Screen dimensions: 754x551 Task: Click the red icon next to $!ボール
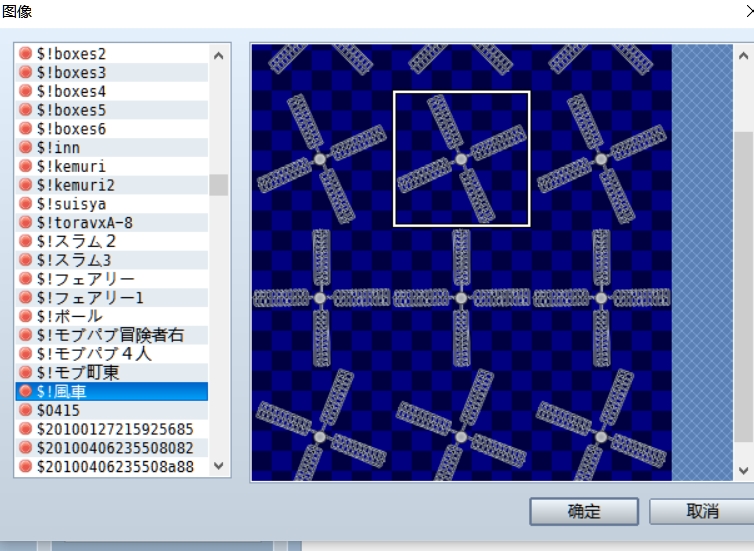pyautogui.click(x=25, y=316)
